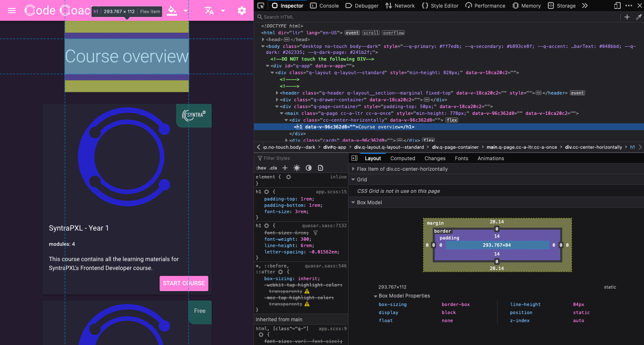Open language dropdown arrow in header
The image size is (644, 345).
[223, 11]
